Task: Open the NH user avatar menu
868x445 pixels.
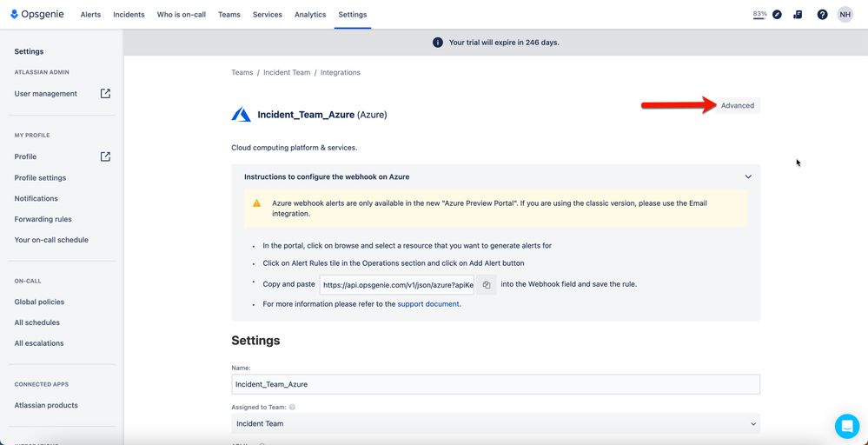Action: pos(845,15)
